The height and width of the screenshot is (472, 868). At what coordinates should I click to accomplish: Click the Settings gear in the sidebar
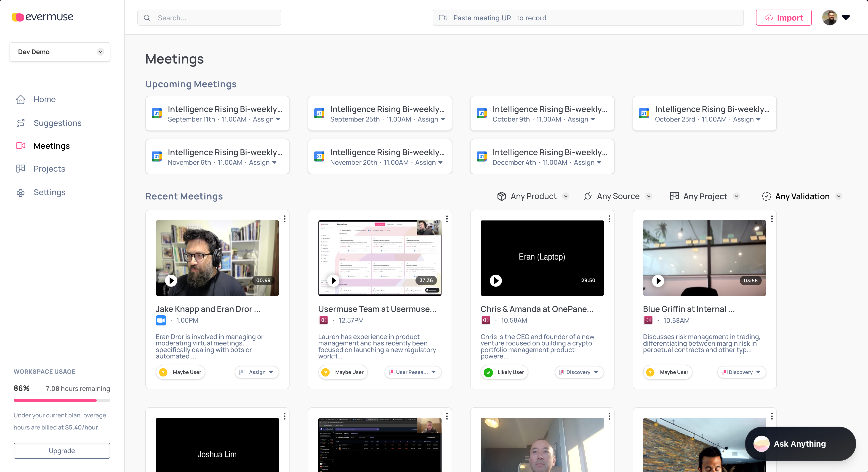point(20,192)
